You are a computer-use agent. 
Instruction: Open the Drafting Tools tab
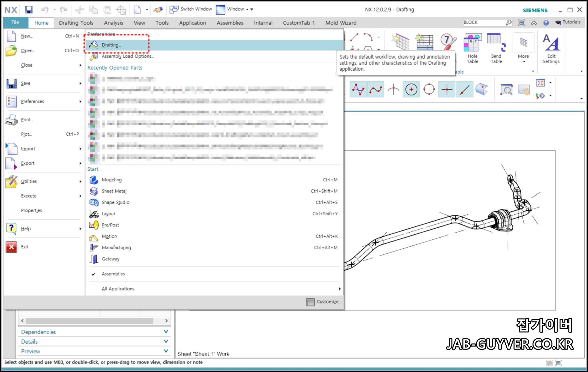76,23
